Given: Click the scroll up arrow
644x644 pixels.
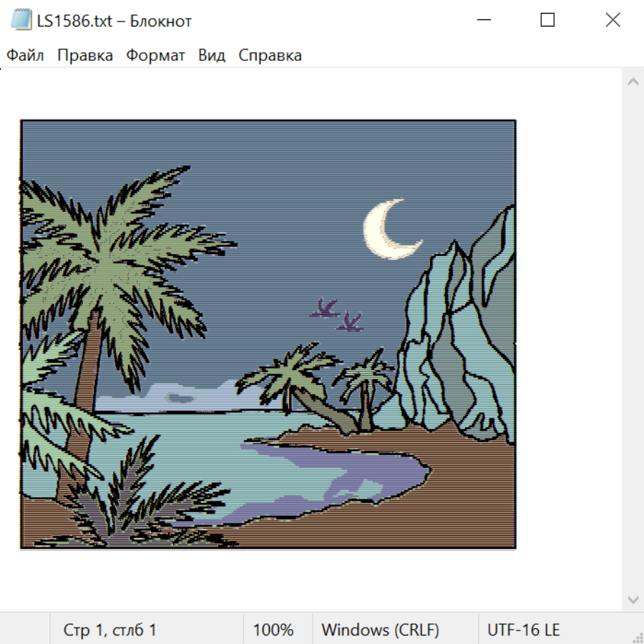Looking at the screenshot, I should pyautogui.click(x=633, y=82).
